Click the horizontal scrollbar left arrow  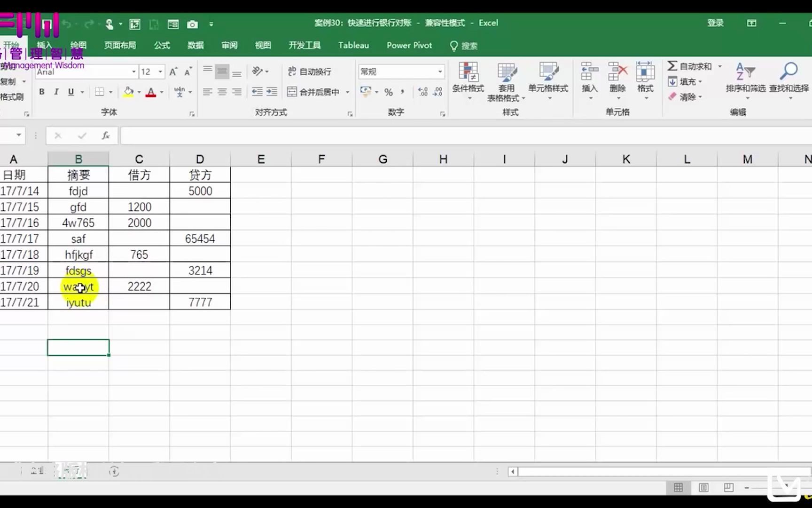[x=513, y=471]
